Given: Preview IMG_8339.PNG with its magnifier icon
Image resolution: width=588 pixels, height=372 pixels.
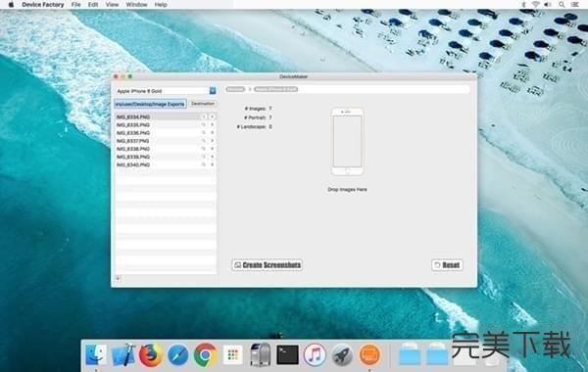Looking at the screenshot, I should click(x=204, y=157).
